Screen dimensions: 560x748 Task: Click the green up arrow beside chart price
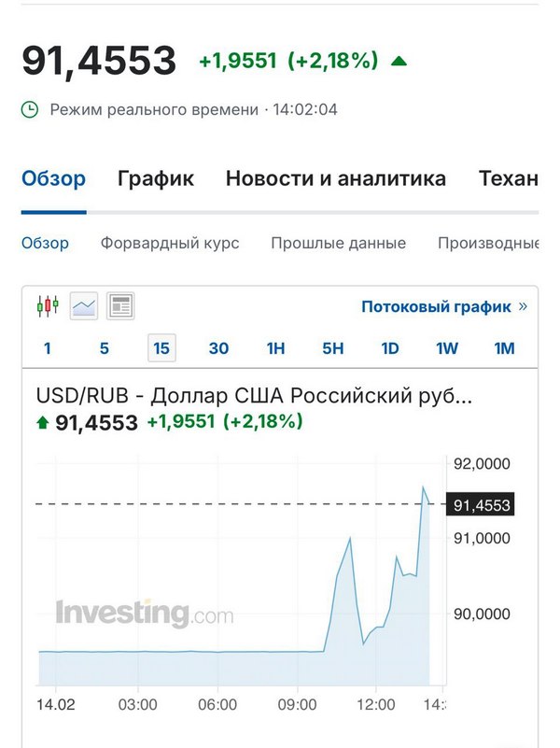[43, 422]
